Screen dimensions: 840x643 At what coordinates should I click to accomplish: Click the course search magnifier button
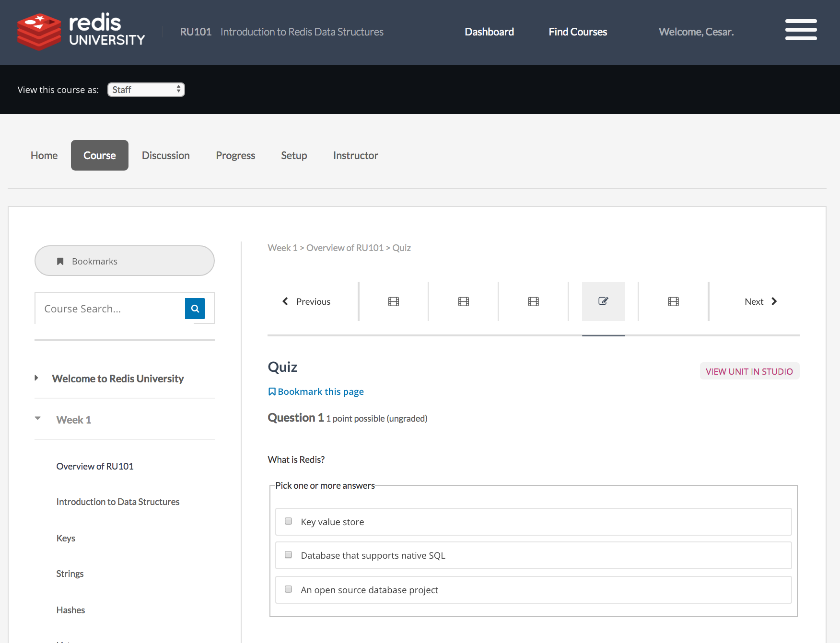click(x=195, y=309)
